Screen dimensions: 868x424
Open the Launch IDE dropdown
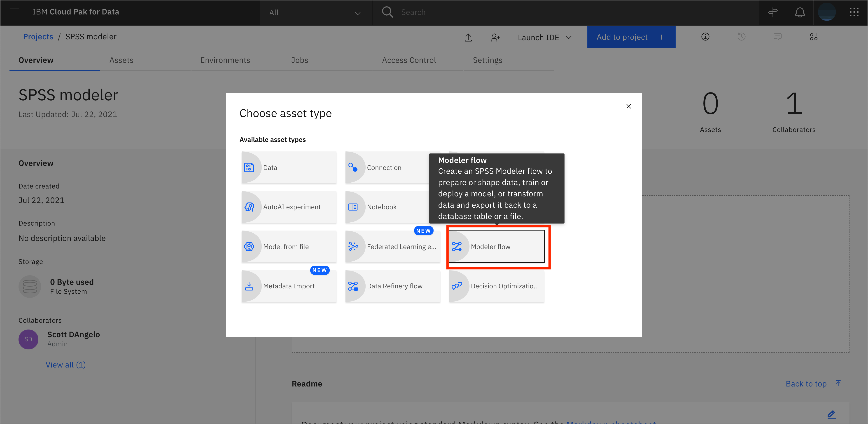544,38
